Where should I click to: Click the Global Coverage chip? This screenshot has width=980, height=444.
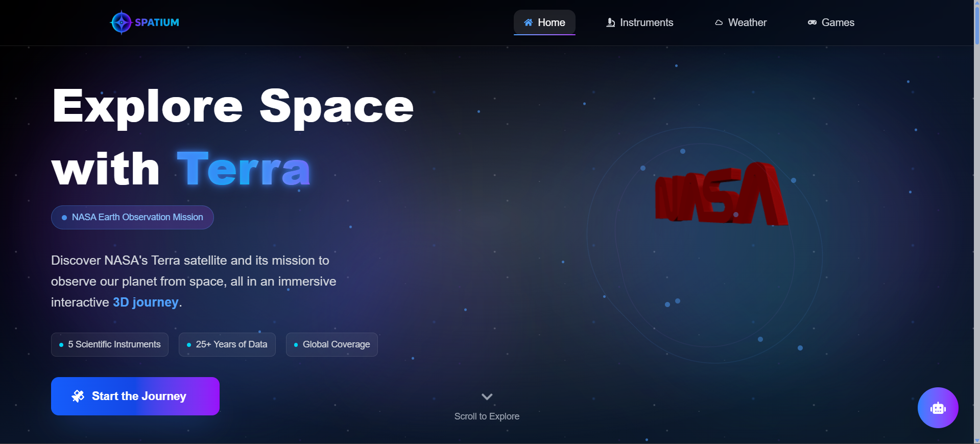click(332, 344)
